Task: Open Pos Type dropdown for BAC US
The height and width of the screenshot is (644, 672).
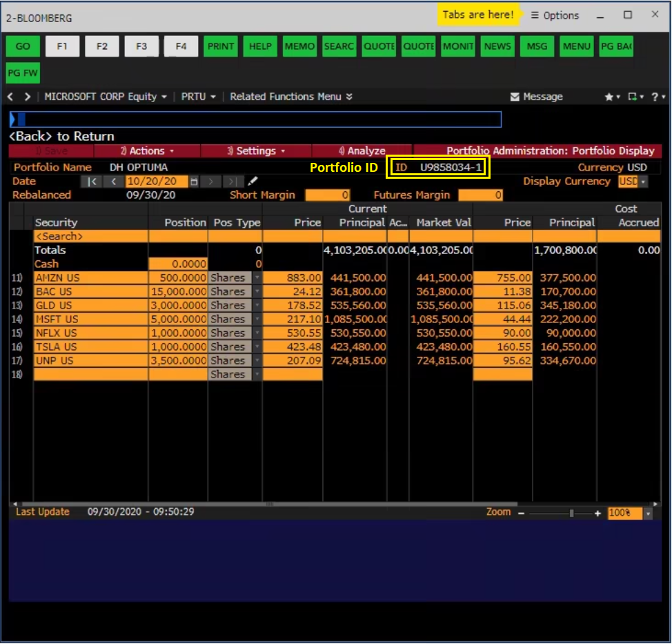Action: pyautogui.click(x=257, y=291)
